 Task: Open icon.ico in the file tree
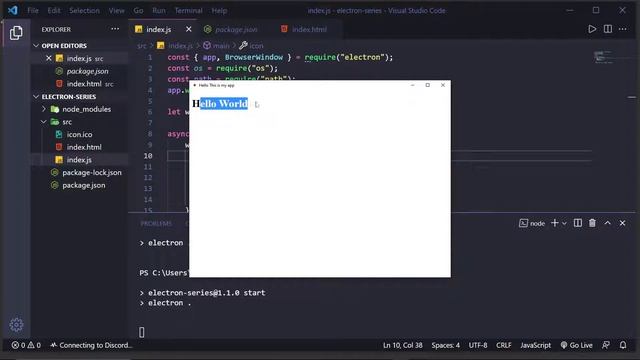coord(79,135)
